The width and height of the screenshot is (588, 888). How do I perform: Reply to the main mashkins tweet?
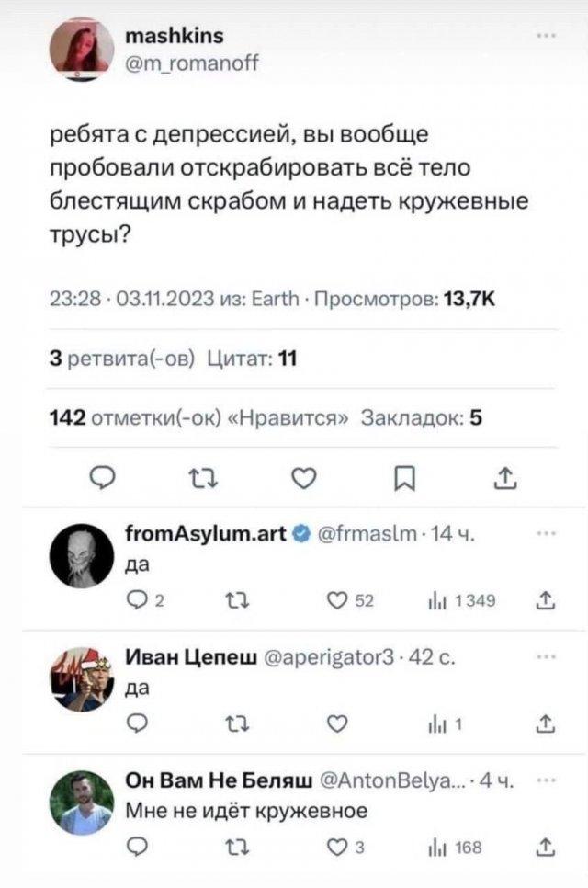tap(105, 475)
